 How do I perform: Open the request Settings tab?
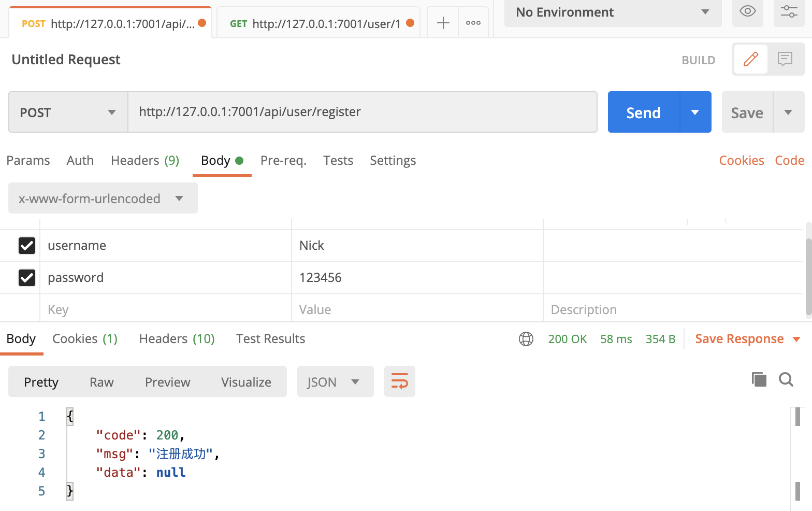click(393, 161)
